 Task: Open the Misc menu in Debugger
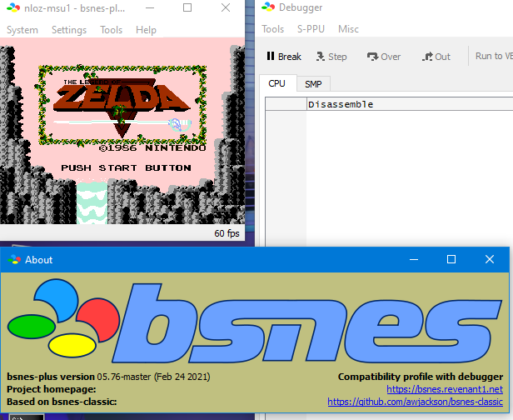348,29
